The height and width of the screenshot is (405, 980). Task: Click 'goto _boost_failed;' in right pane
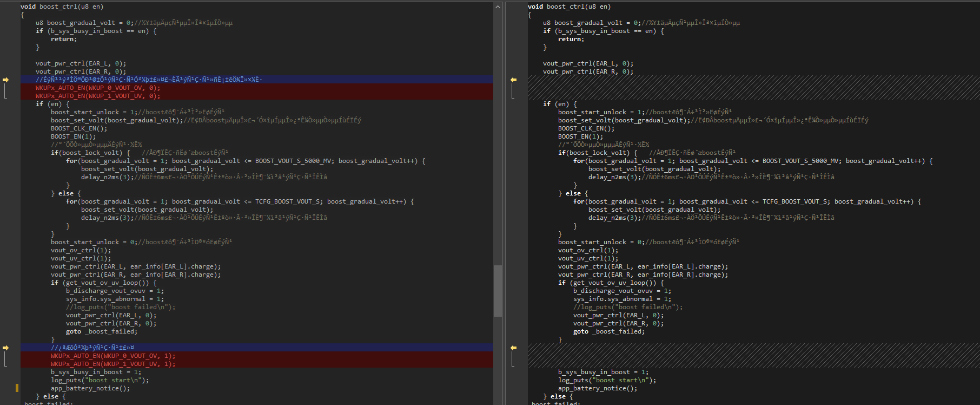[x=609, y=331]
